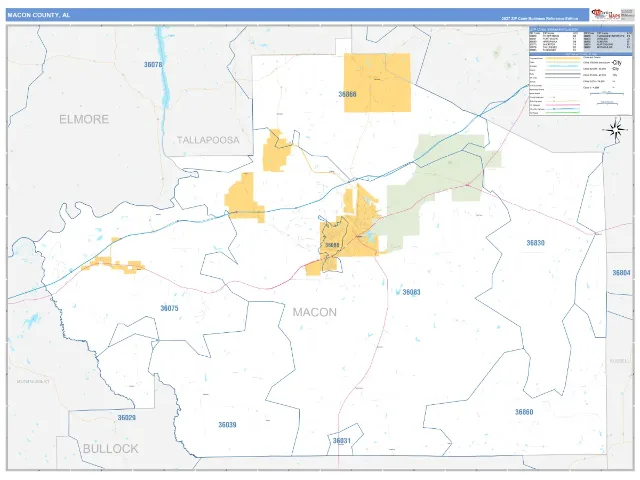The height and width of the screenshot is (480, 640).
Task: Click the ZIP code 36830 label
Action: (x=535, y=243)
